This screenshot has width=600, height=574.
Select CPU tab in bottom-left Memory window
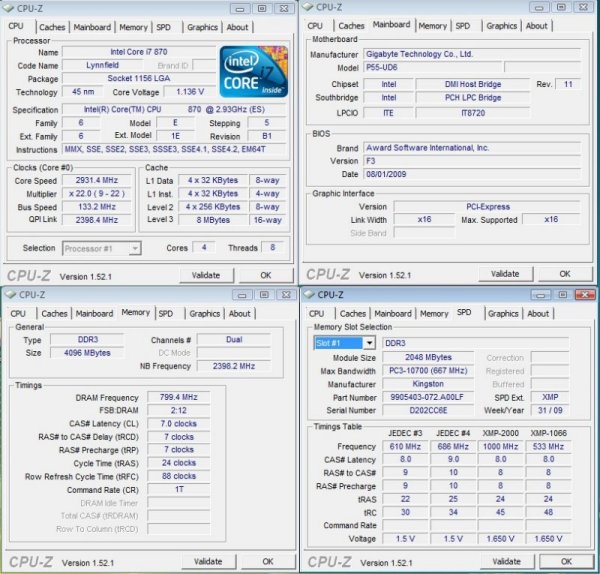tap(18, 314)
